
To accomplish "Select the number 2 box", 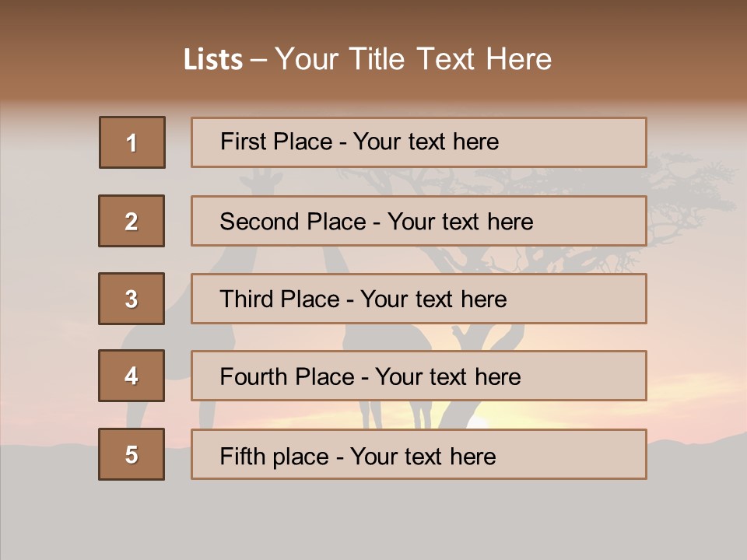I will tap(132, 221).
